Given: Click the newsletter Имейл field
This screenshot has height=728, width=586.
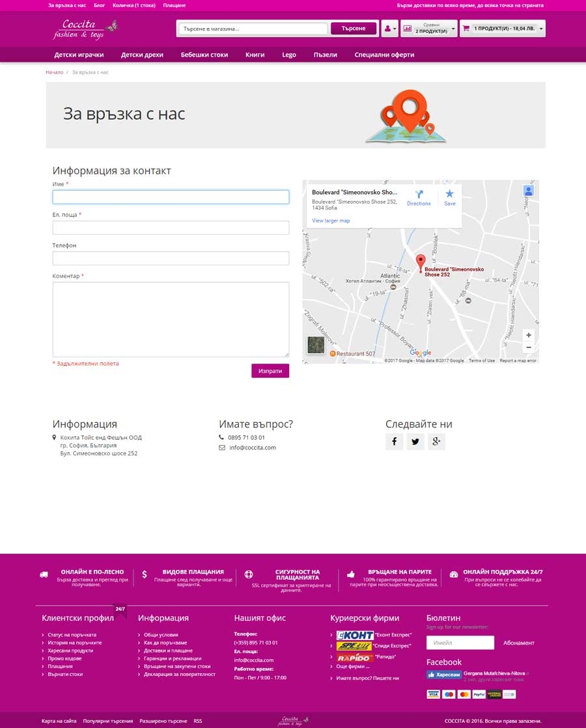Looking at the screenshot, I should (x=460, y=643).
